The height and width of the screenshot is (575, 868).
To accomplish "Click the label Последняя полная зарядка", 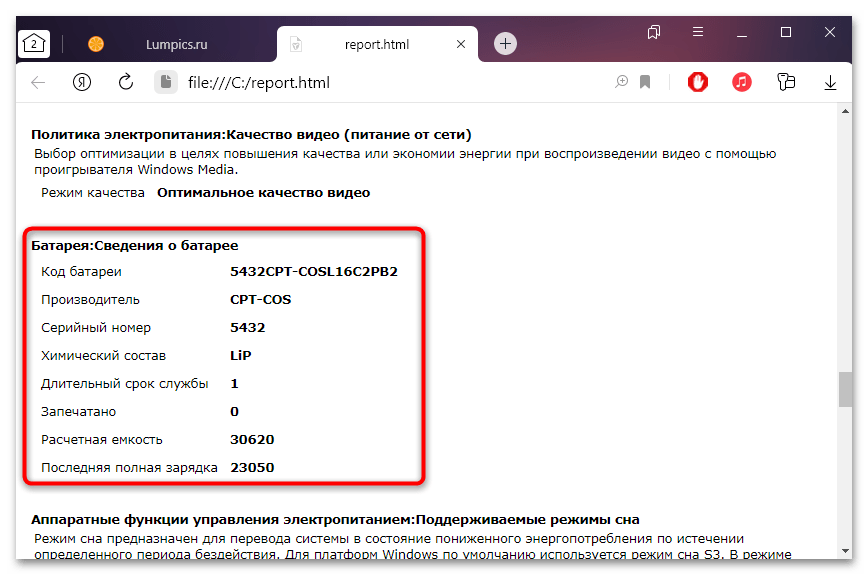I will click(129, 468).
